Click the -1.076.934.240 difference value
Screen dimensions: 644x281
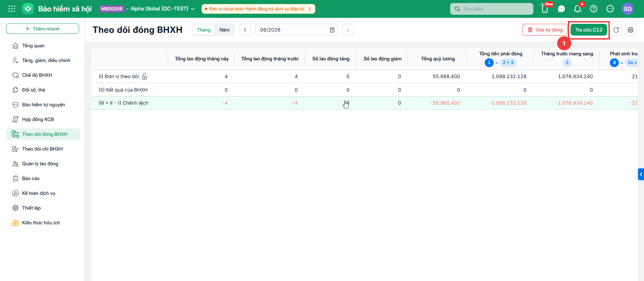(574, 103)
